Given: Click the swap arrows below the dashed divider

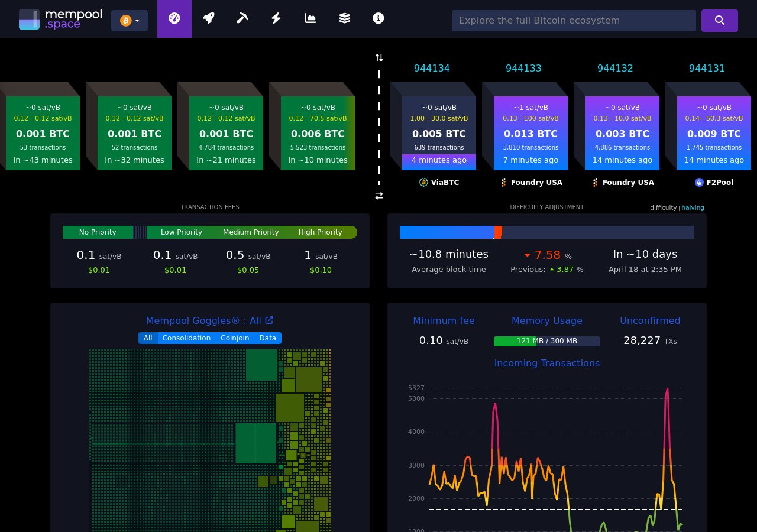Looking at the screenshot, I should [379, 196].
